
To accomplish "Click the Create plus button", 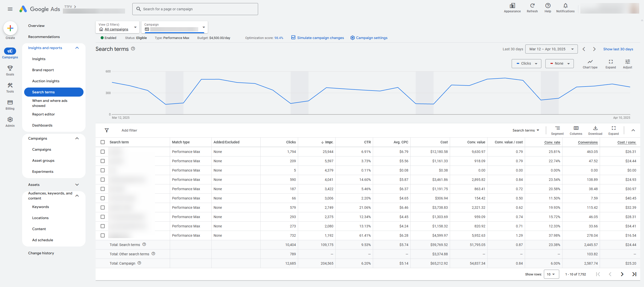I will tap(10, 28).
